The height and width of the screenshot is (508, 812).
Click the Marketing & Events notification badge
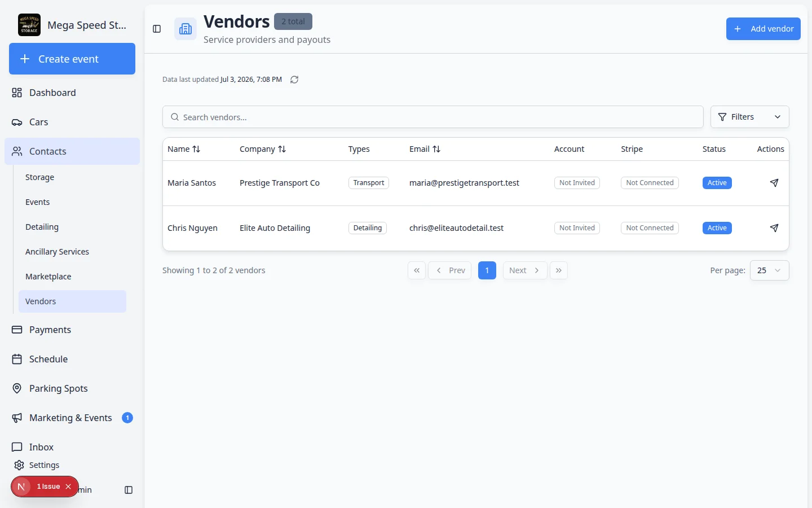(127, 418)
